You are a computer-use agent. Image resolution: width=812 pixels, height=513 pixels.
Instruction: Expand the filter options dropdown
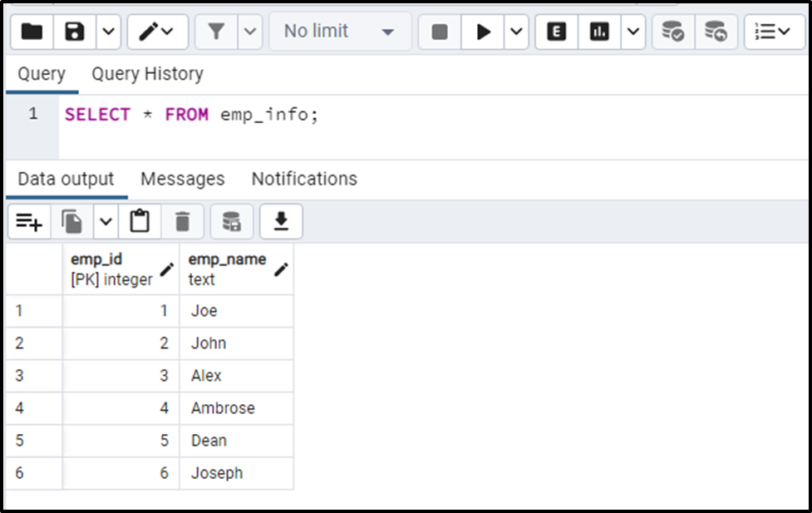click(250, 32)
